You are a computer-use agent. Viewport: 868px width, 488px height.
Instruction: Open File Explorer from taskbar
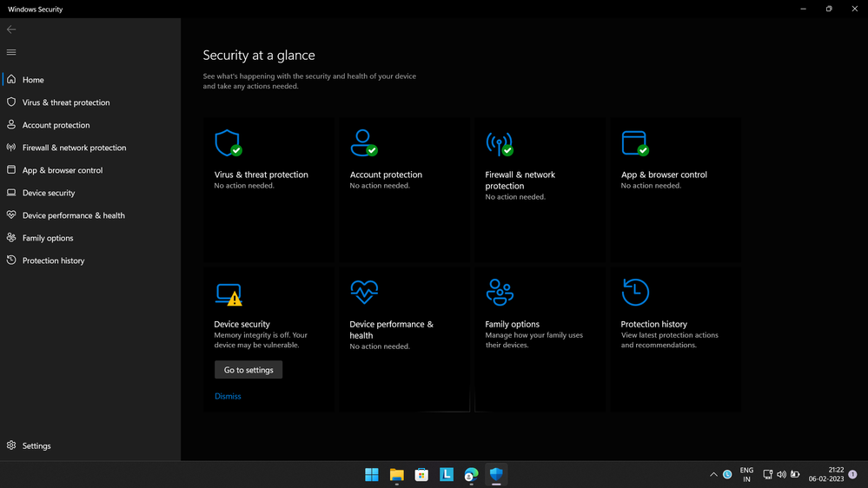point(396,475)
